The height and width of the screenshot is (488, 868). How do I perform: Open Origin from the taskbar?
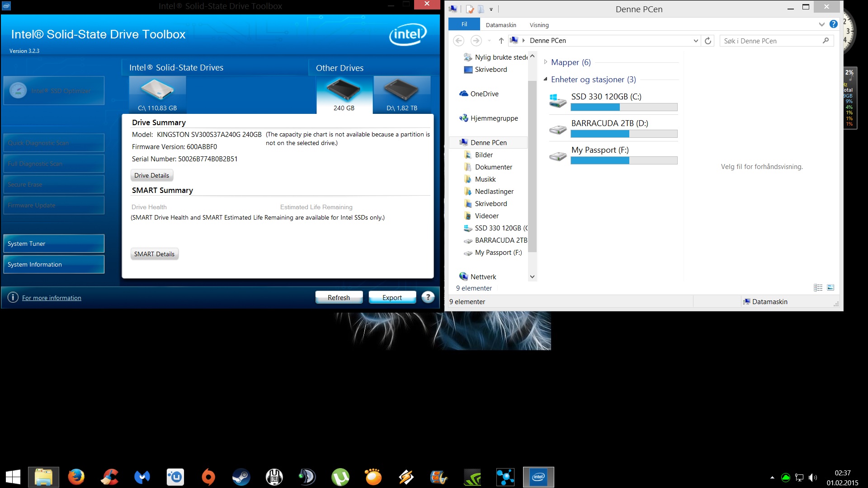click(x=208, y=477)
